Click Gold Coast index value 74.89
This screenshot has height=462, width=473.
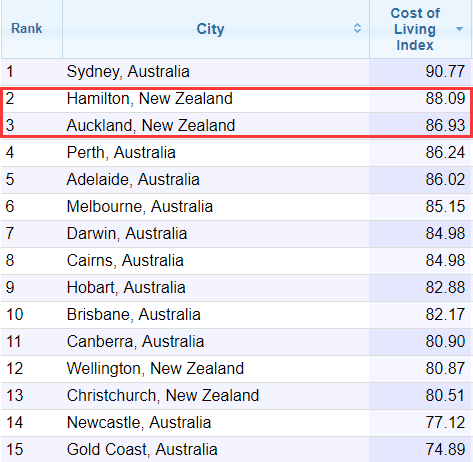point(445,450)
